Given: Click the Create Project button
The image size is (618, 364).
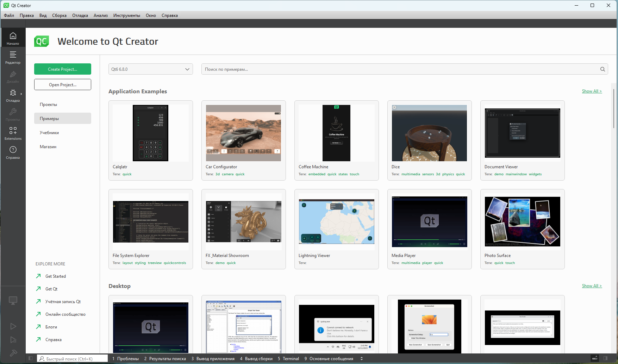Looking at the screenshot, I should pyautogui.click(x=63, y=69).
